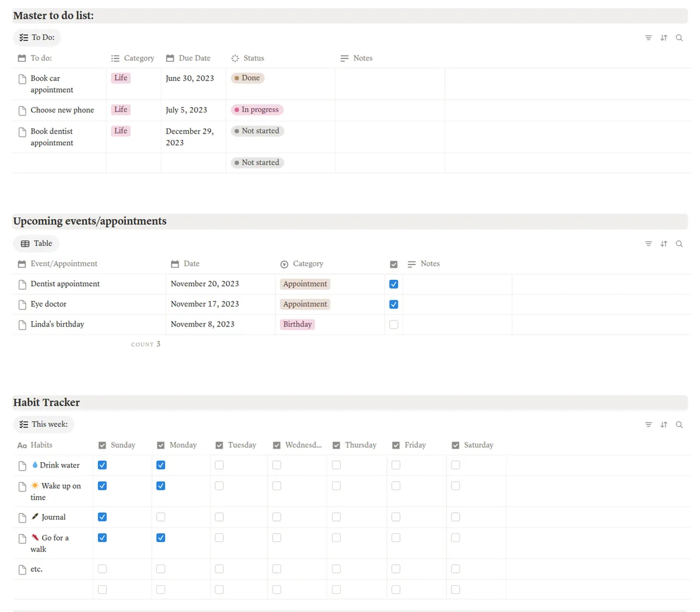
Task: Open Life category of Choose new phone
Action: pos(121,110)
